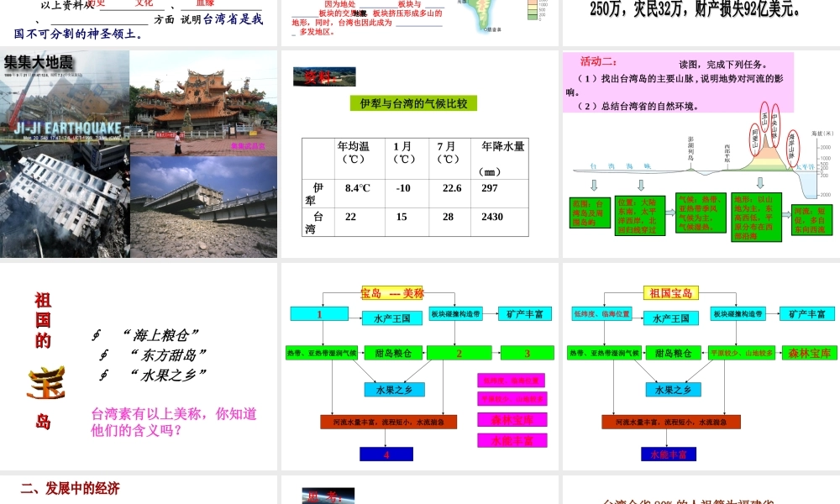
Task: Click the blue 水能丰富 box in 祖国宝岛 slide
Action: [x=669, y=454]
